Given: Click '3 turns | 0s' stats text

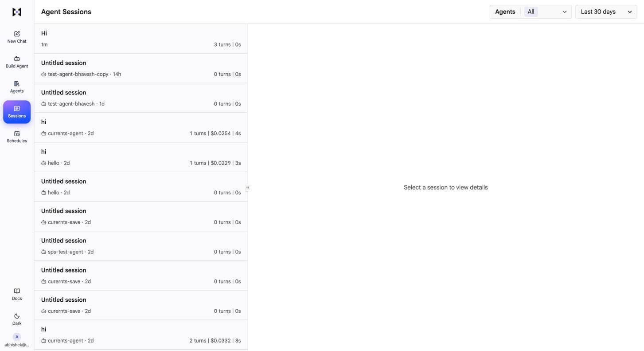Looking at the screenshot, I should (227, 45).
